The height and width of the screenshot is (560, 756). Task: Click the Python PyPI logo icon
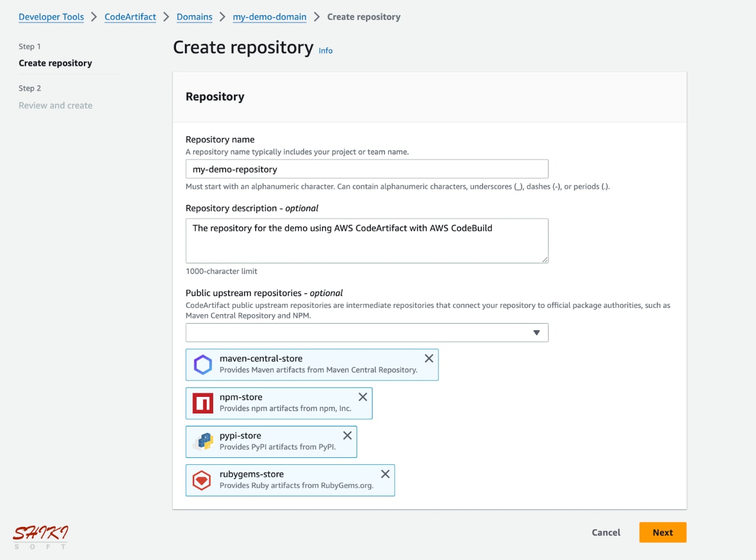[203, 442]
